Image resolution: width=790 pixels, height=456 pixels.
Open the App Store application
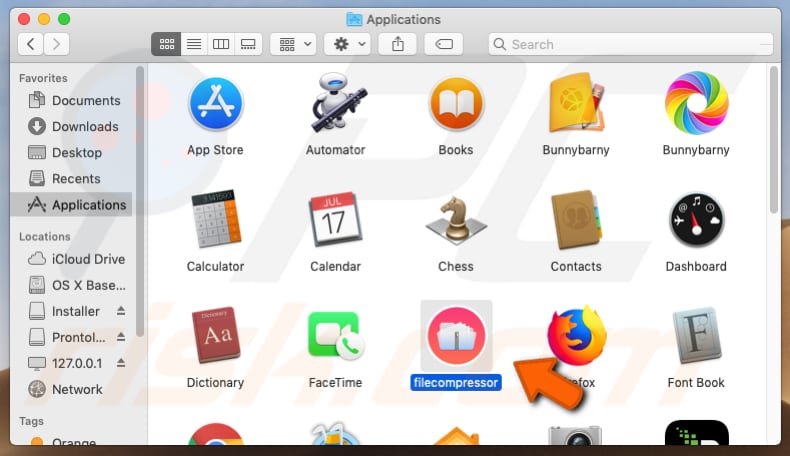(x=216, y=104)
